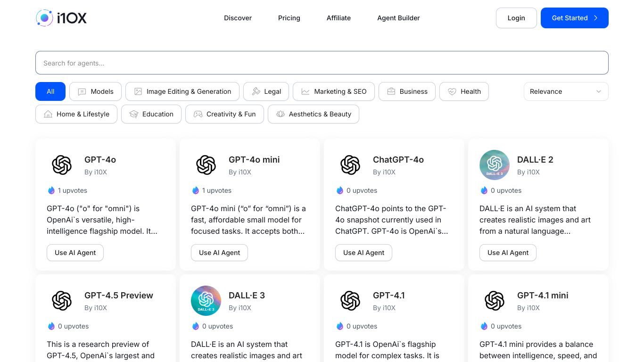Click the GPT-4.1 mini OpenAI logo

point(494,301)
